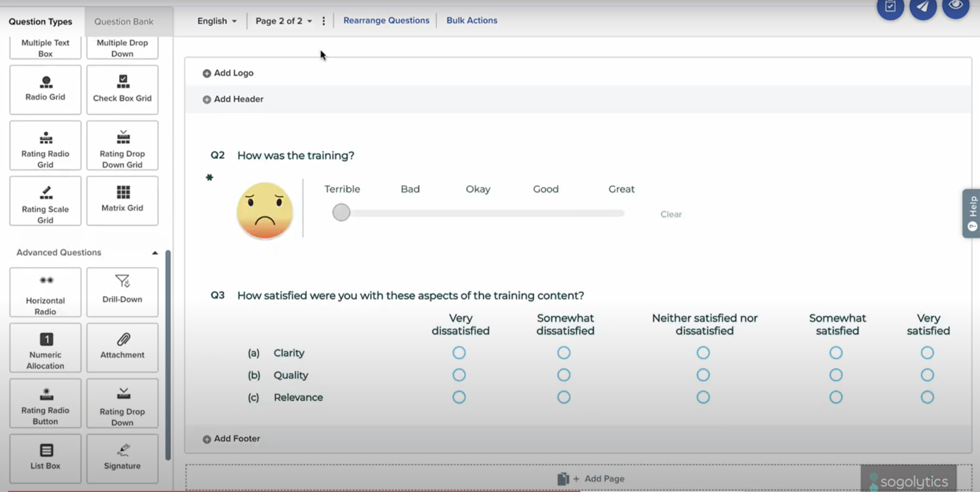
Task: Click the Relevance row label
Action: pos(298,397)
